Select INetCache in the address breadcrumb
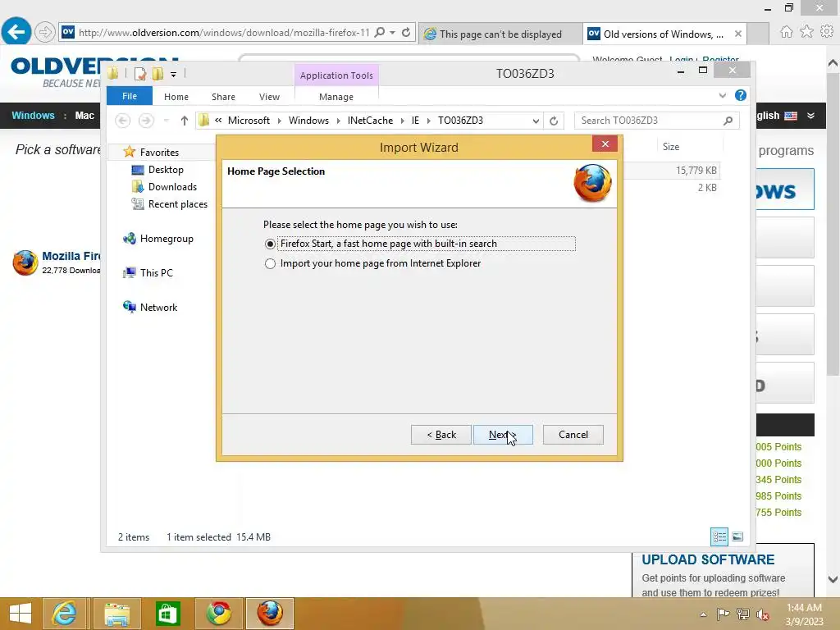The height and width of the screenshot is (630, 840). (370, 121)
